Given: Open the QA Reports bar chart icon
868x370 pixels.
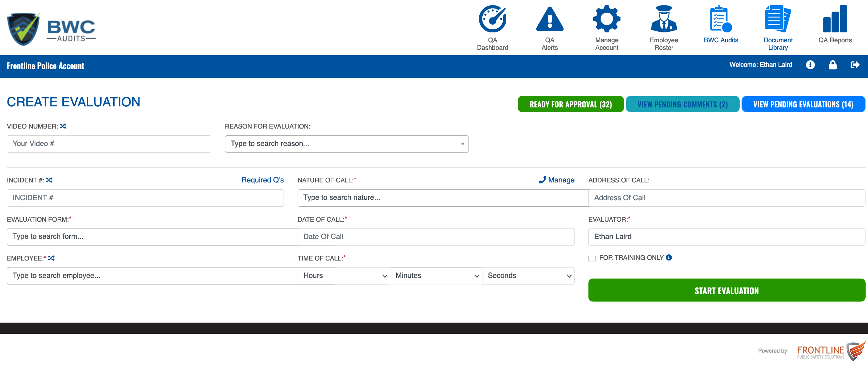Looking at the screenshot, I should click(x=835, y=19).
